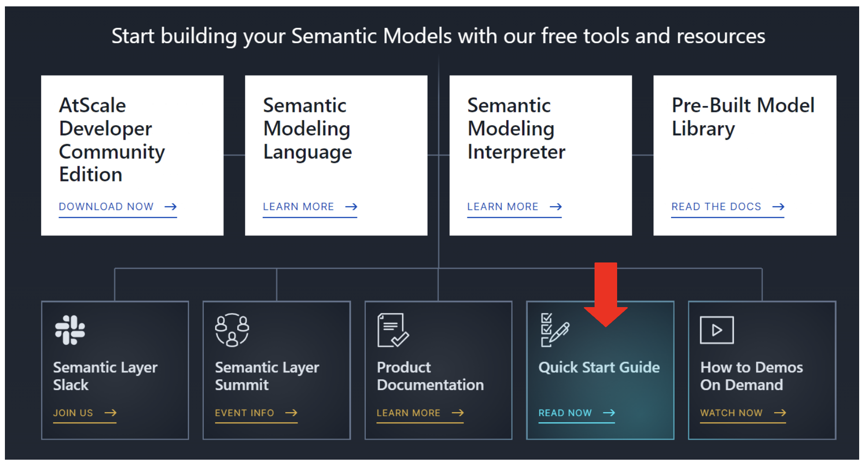The image size is (868, 469).
Task: Click the Slack logo icon
Action: pos(70,330)
